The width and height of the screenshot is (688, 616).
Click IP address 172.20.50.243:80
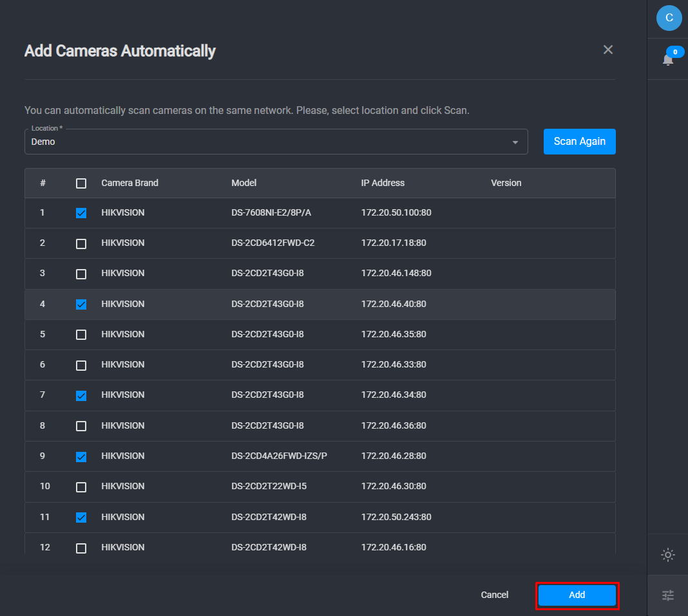(396, 517)
